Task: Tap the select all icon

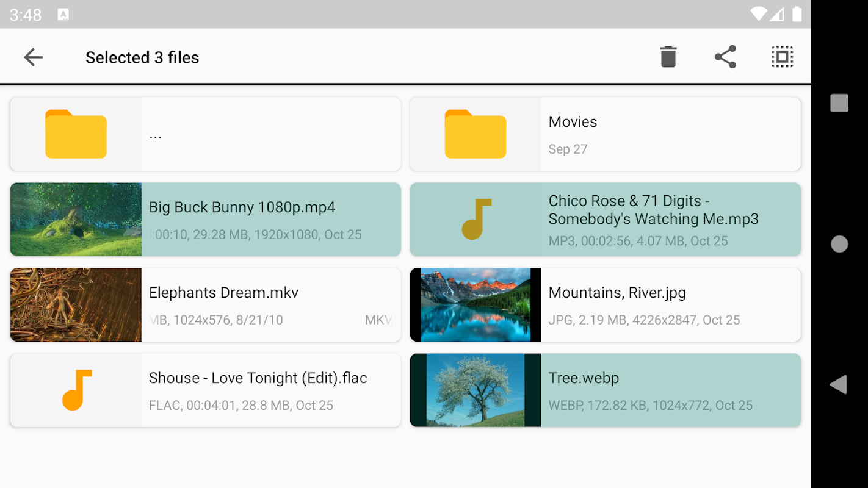Action: tap(782, 57)
